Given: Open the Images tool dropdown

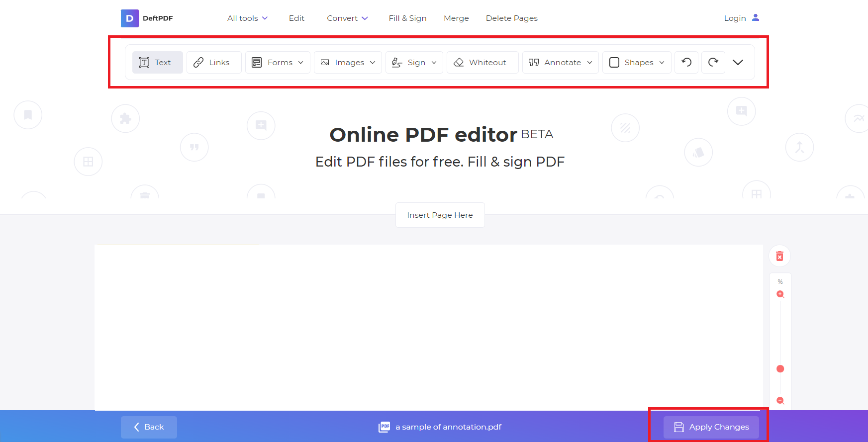Looking at the screenshot, I should 348,62.
